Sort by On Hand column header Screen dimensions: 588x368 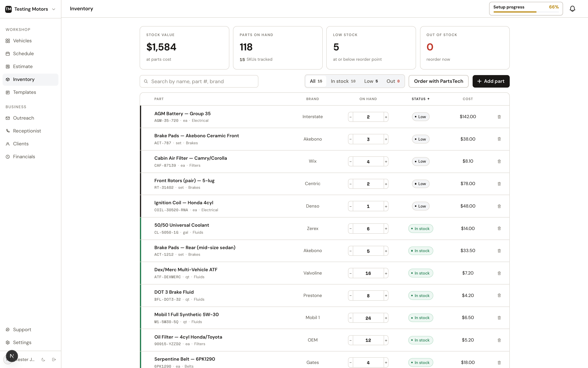[368, 99]
